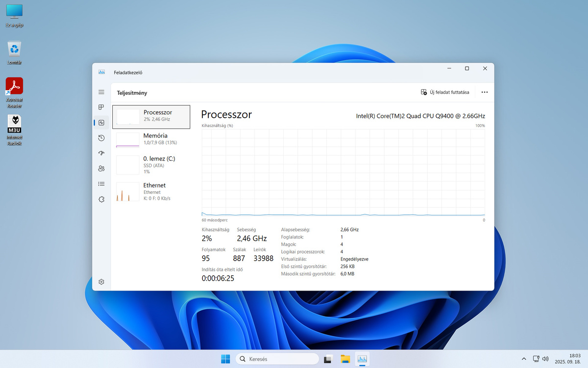Open the Users icon in sidebar

tap(101, 168)
